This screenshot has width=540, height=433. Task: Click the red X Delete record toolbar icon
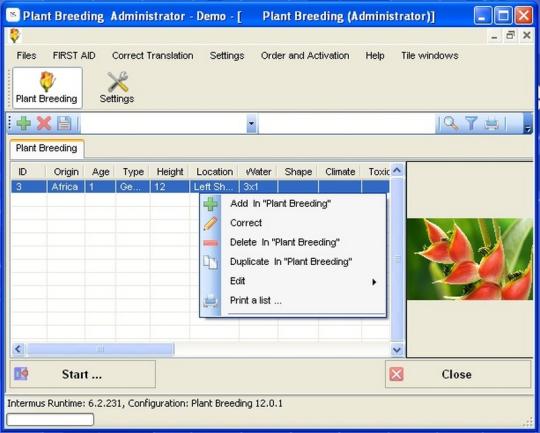[x=44, y=123]
